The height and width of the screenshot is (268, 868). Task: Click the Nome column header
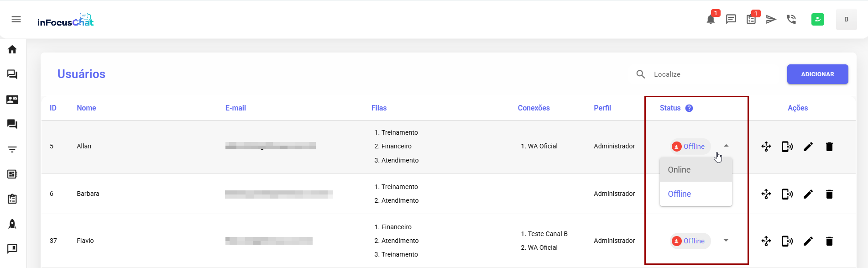[x=86, y=108]
